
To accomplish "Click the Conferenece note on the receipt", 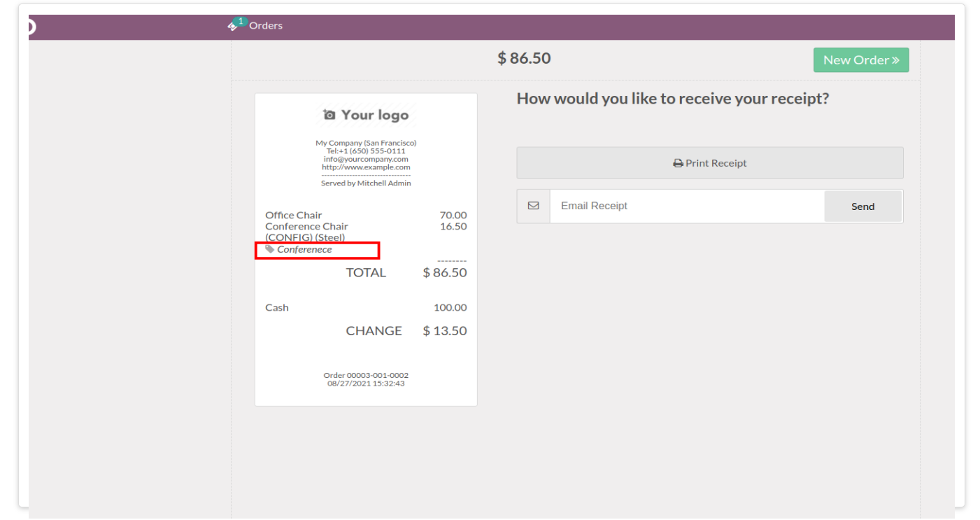I will coord(304,249).
